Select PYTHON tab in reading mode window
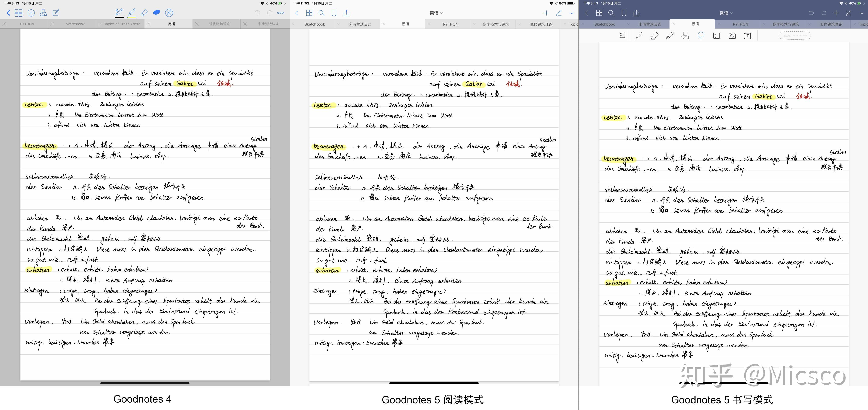 pyautogui.click(x=451, y=24)
